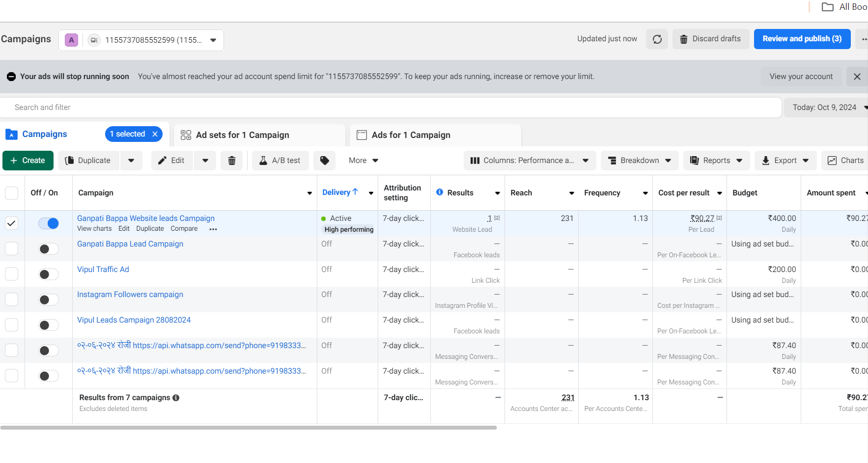Open three-dot options under Ganpati Bappa Website campaign
Image resolution: width=868 pixels, height=463 pixels.
[213, 229]
